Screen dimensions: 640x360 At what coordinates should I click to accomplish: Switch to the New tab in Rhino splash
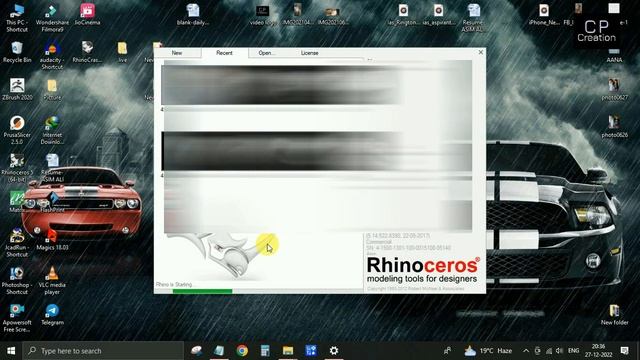pyautogui.click(x=177, y=53)
